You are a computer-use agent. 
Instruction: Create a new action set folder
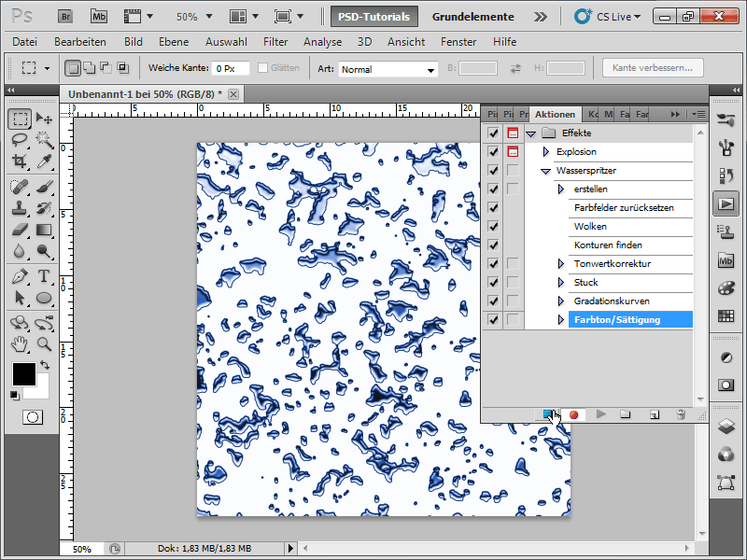point(625,414)
